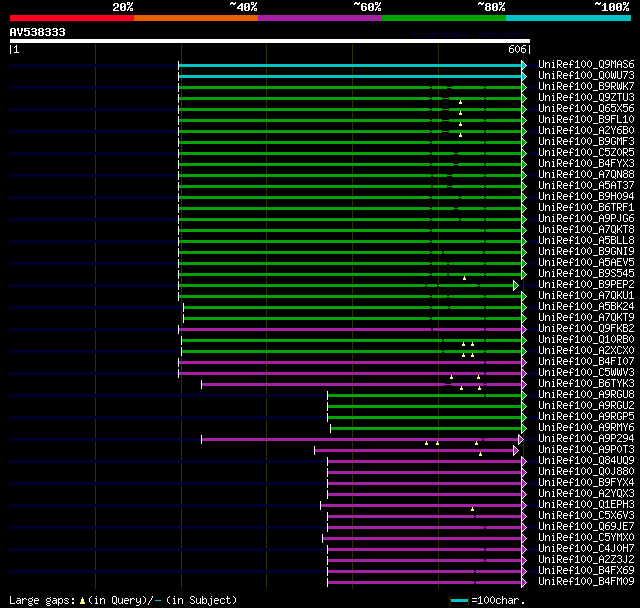Click the UniRef100_B9S545 label
This screenshot has height=608, width=640.
click(x=586, y=274)
